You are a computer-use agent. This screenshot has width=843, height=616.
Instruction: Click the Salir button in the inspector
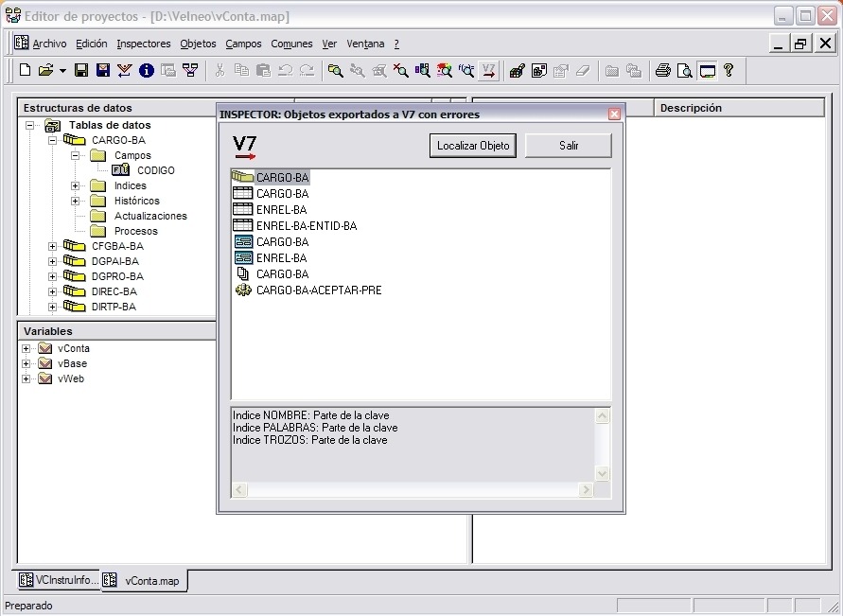click(x=568, y=145)
